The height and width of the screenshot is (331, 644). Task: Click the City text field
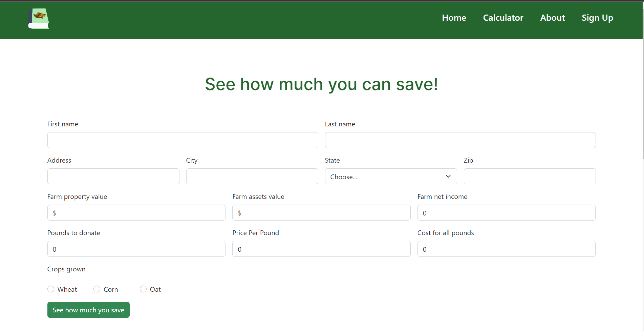tap(252, 176)
